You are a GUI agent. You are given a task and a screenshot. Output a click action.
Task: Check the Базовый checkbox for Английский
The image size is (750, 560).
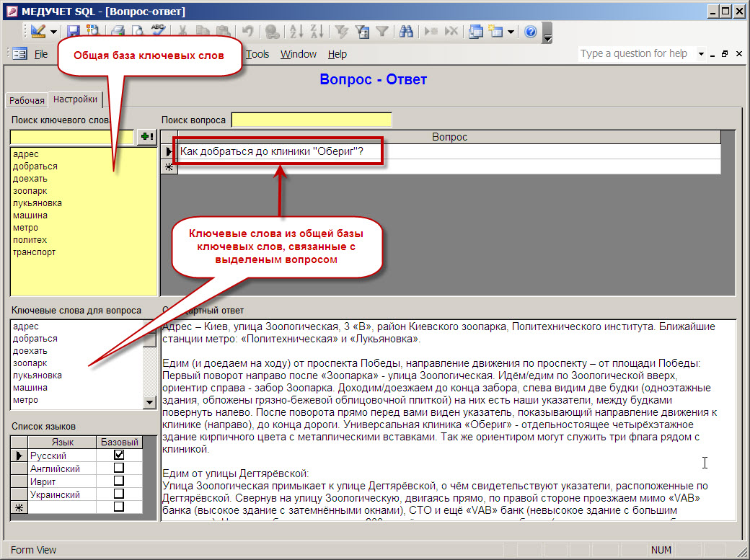tap(119, 468)
